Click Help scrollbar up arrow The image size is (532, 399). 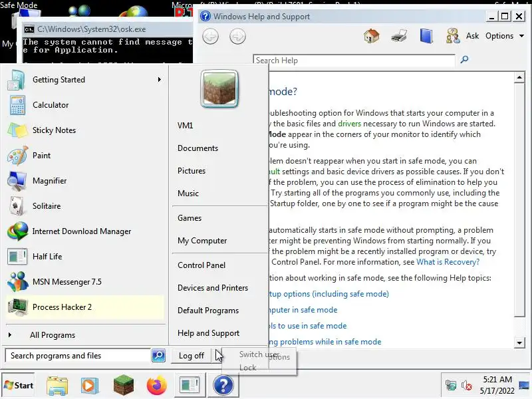tap(519, 78)
